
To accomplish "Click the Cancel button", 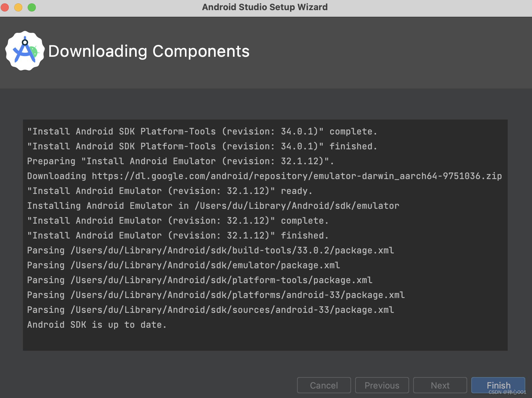I will [x=324, y=385].
